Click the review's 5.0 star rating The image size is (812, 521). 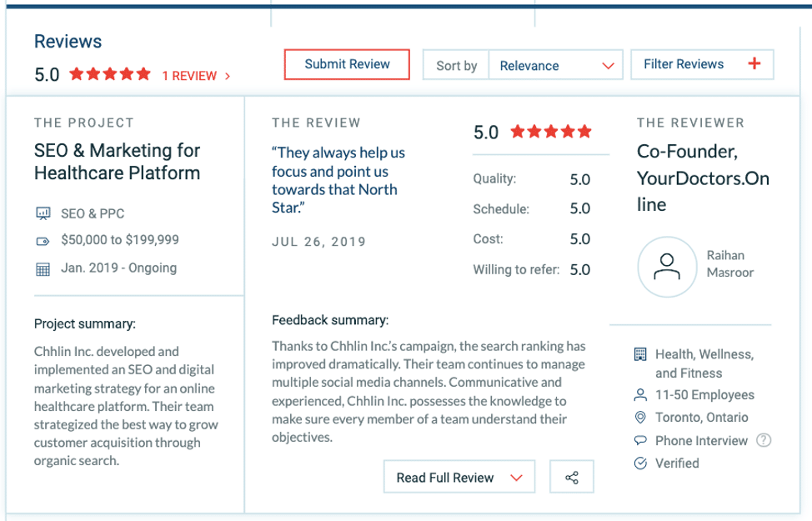click(x=551, y=132)
